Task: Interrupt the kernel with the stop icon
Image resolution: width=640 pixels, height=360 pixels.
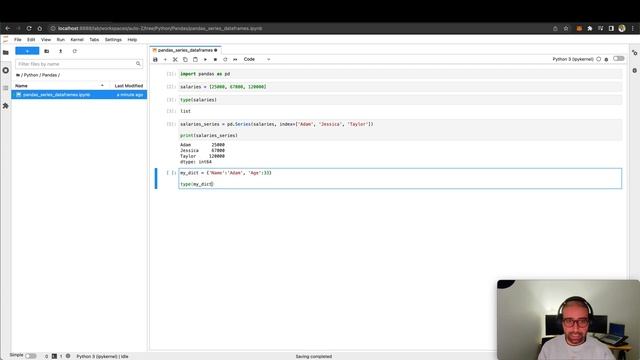Action: pyautogui.click(x=215, y=60)
